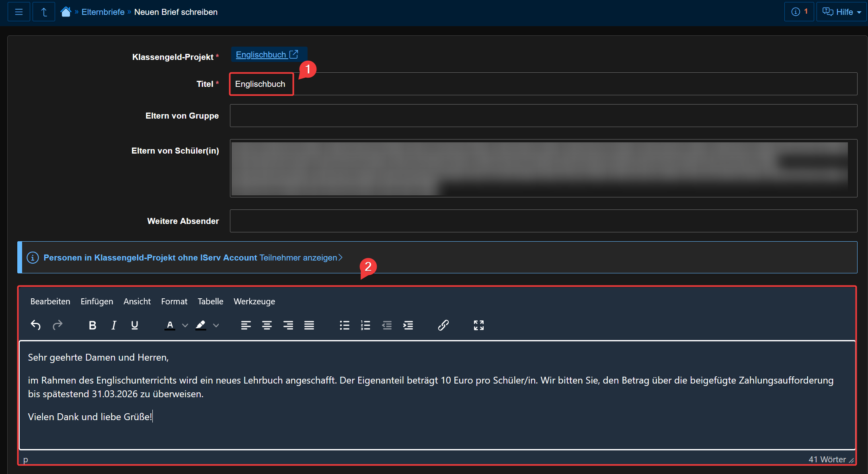Viewport: 868px width, 474px height.
Task: Enter fullscreen editor mode
Action: [478, 325]
